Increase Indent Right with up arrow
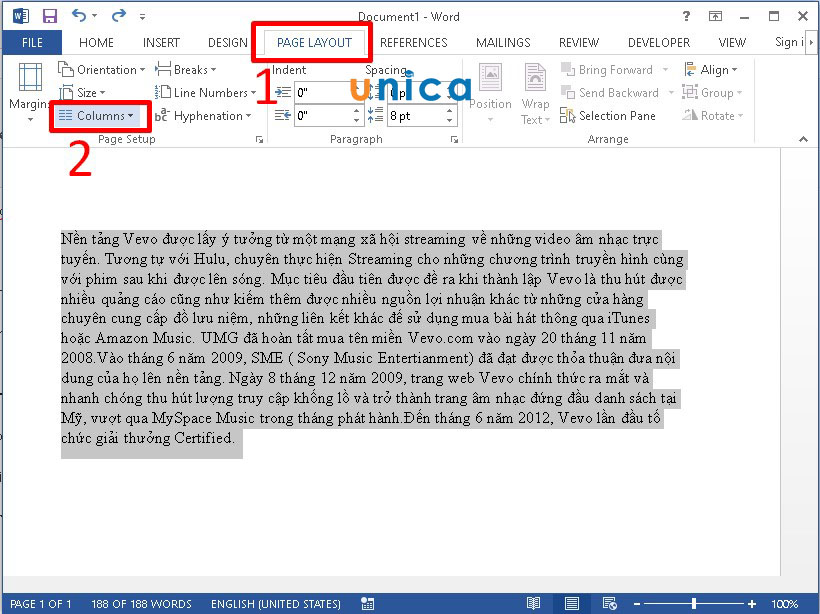This screenshot has height=614, width=820. tap(356, 111)
